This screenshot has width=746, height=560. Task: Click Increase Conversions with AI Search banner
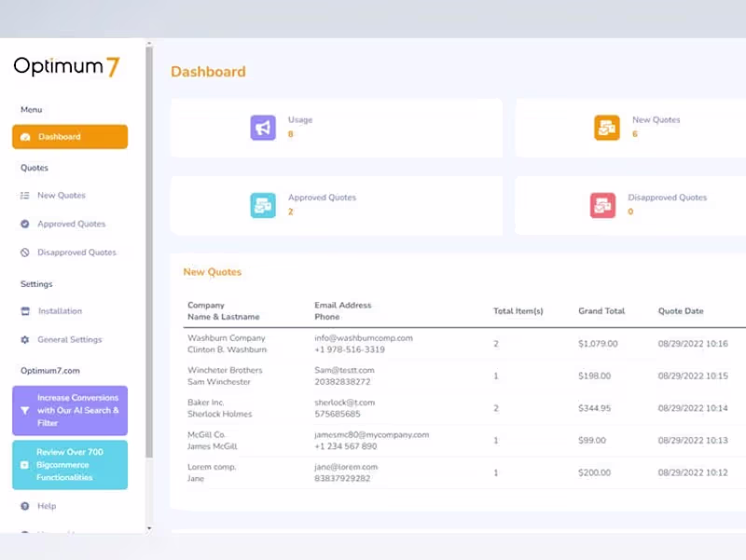(70, 410)
